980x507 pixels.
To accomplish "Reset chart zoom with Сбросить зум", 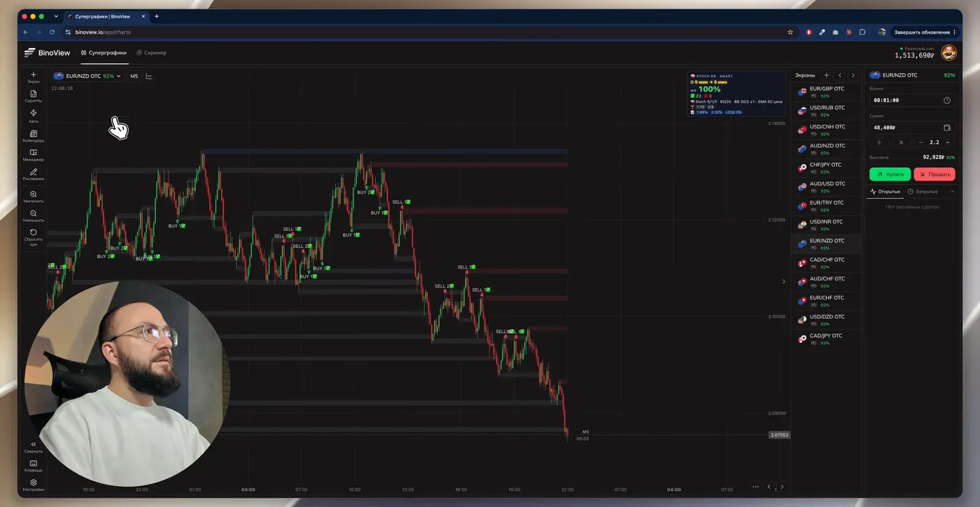I will pos(33,237).
